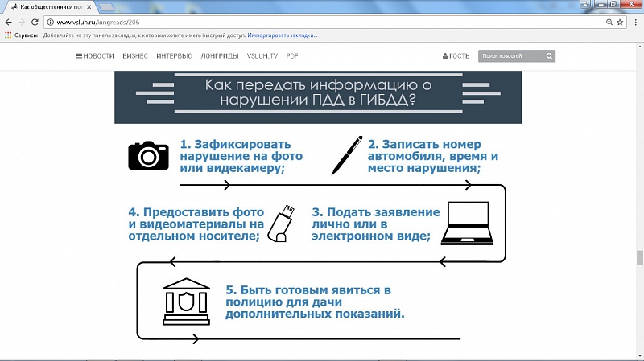The width and height of the screenshot is (644, 361).
Task: Click the Импортировать закладки link
Action: (x=283, y=35)
